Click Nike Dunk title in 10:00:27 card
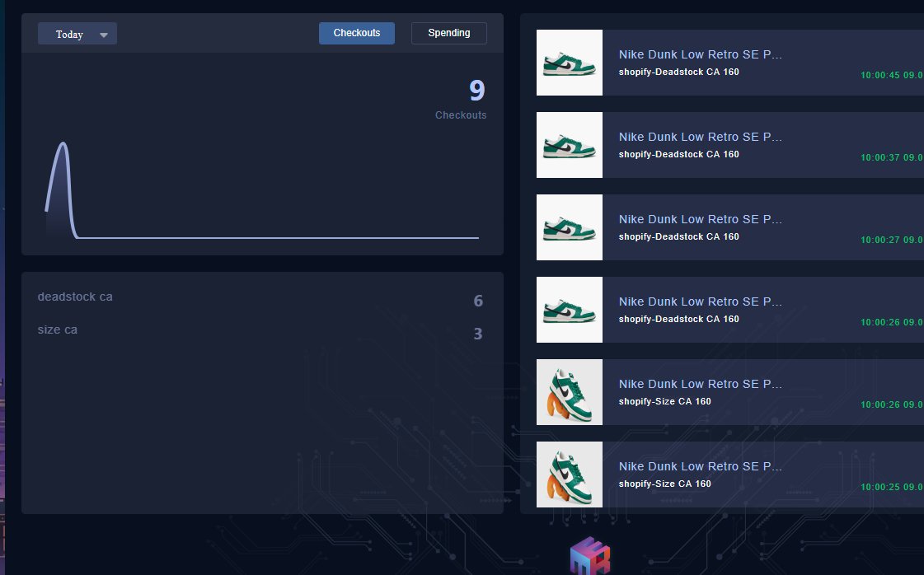Screen dimensions: 924x575 (x=700, y=219)
